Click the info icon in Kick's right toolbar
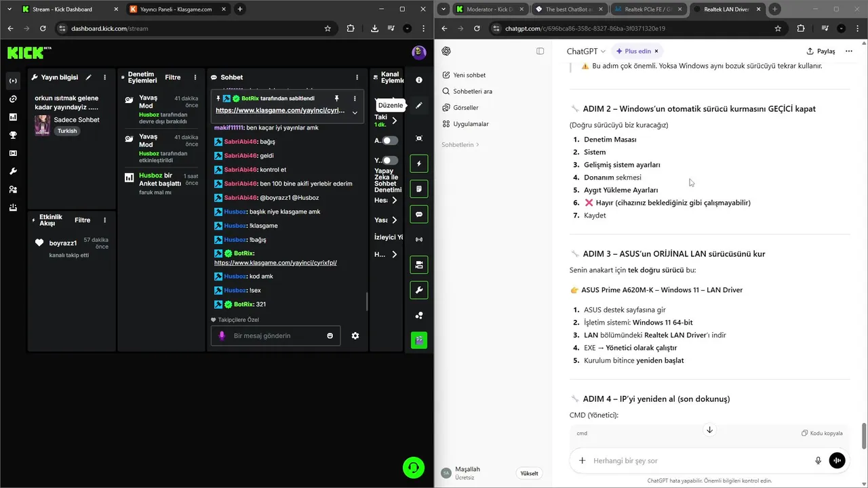The height and width of the screenshot is (488, 868). [419, 80]
